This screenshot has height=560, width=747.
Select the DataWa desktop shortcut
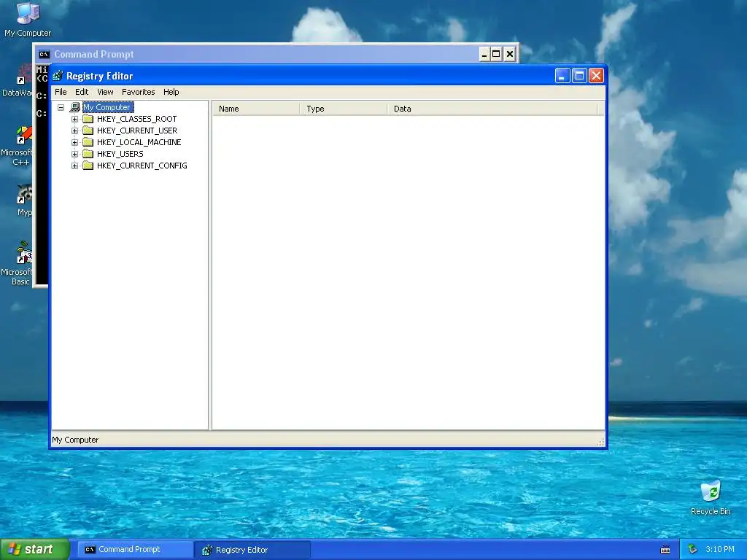pos(18,81)
